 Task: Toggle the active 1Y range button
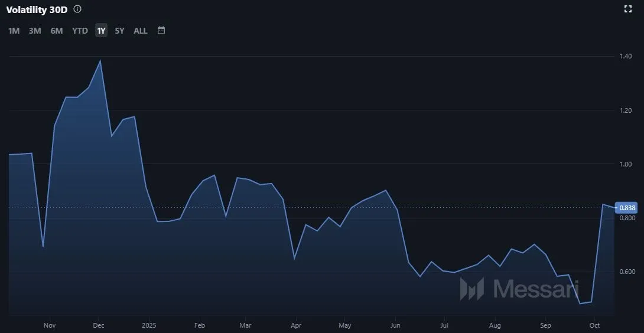click(102, 31)
